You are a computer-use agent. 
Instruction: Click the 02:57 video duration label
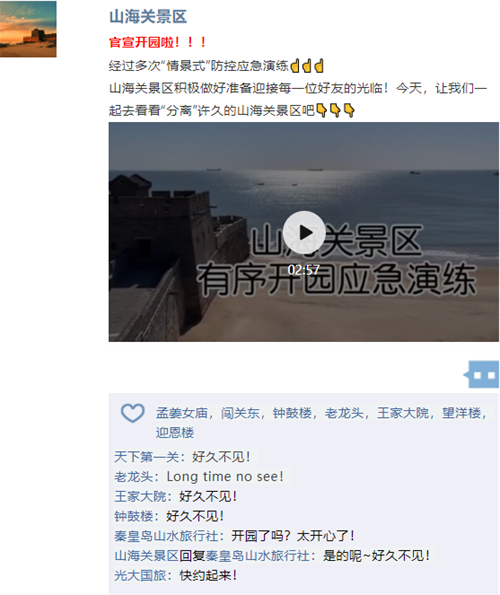(303, 270)
